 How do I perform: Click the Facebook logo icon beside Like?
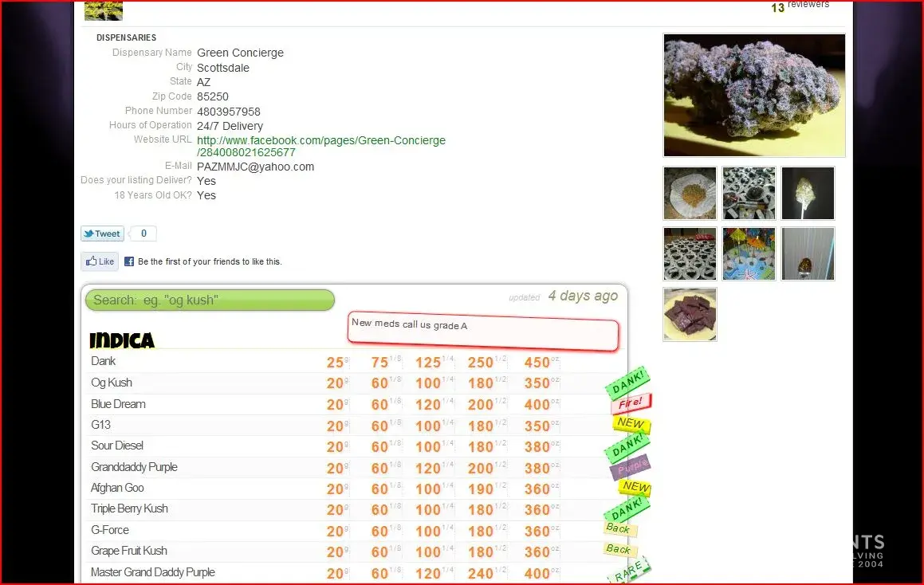[x=129, y=261]
